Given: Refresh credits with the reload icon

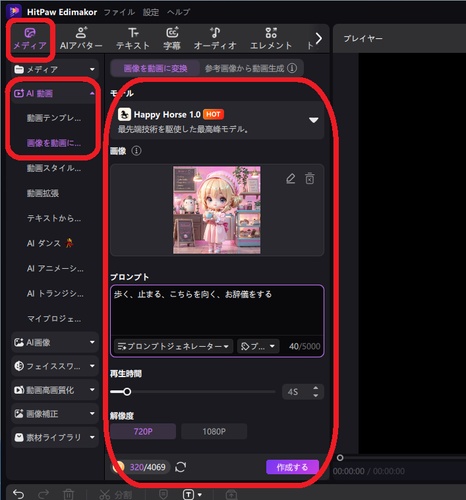Looking at the screenshot, I should [180, 467].
